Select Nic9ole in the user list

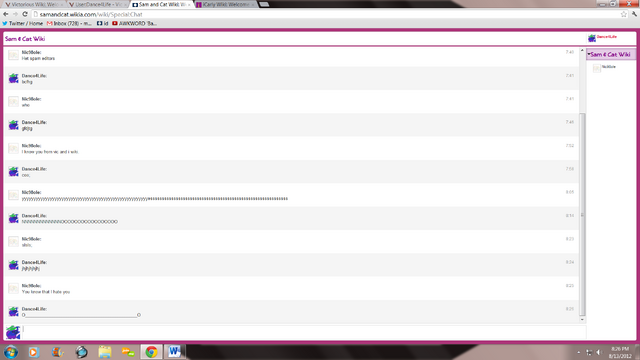pos(605,67)
